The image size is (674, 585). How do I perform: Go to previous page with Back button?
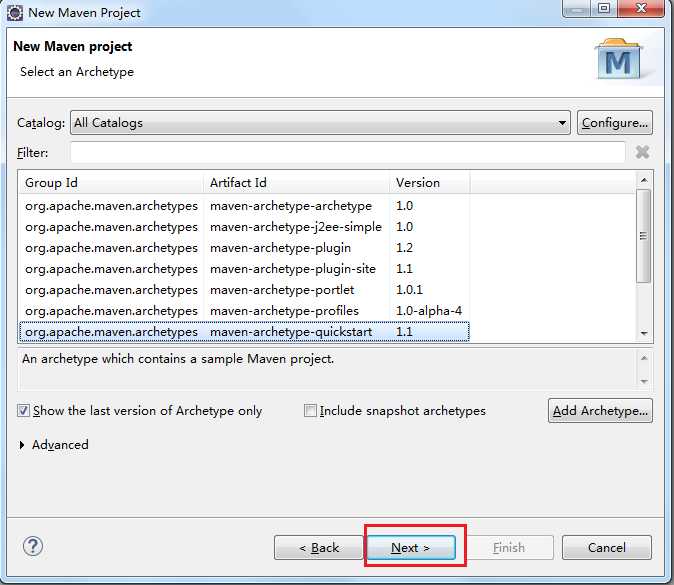click(319, 548)
